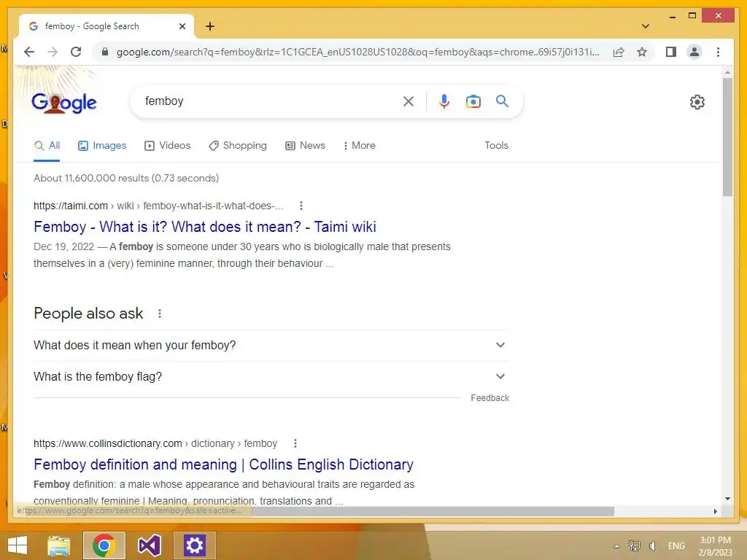The width and height of the screenshot is (747, 560).
Task: View site info lock icon
Action: click(x=105, y=52)
